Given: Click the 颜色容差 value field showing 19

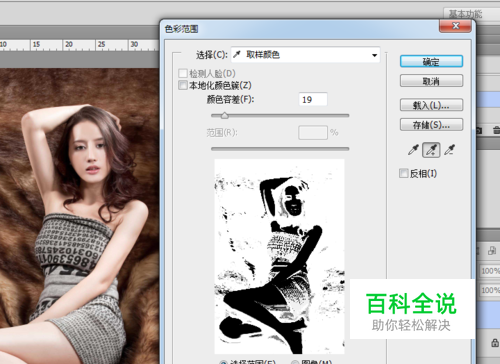Looking at the screenshot, I should 313,99.
